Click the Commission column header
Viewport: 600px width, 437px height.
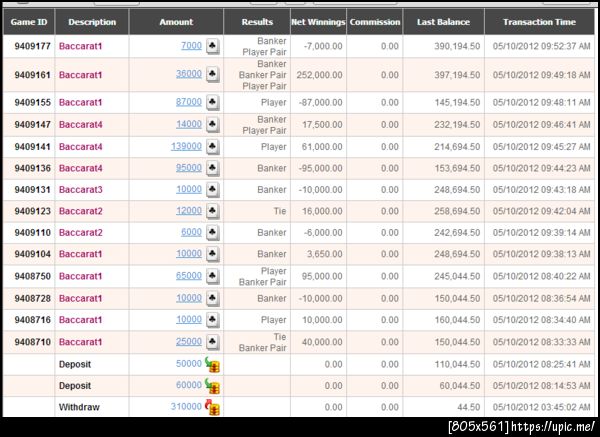tap(375, 22)
